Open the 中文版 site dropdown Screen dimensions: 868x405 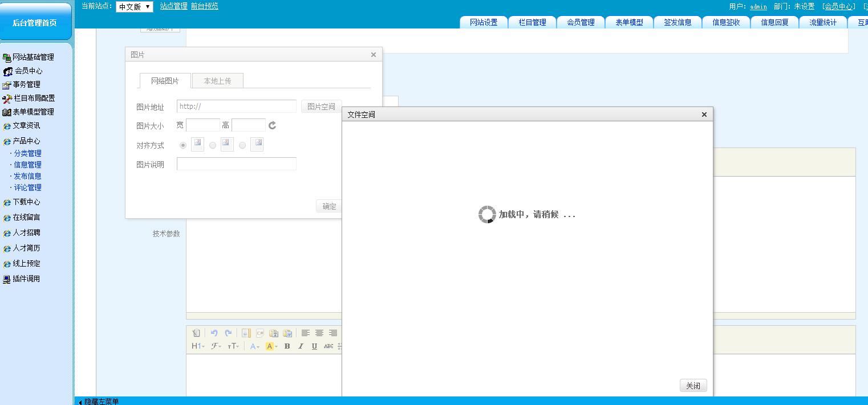pyautogui.click(x=135, y=7)
